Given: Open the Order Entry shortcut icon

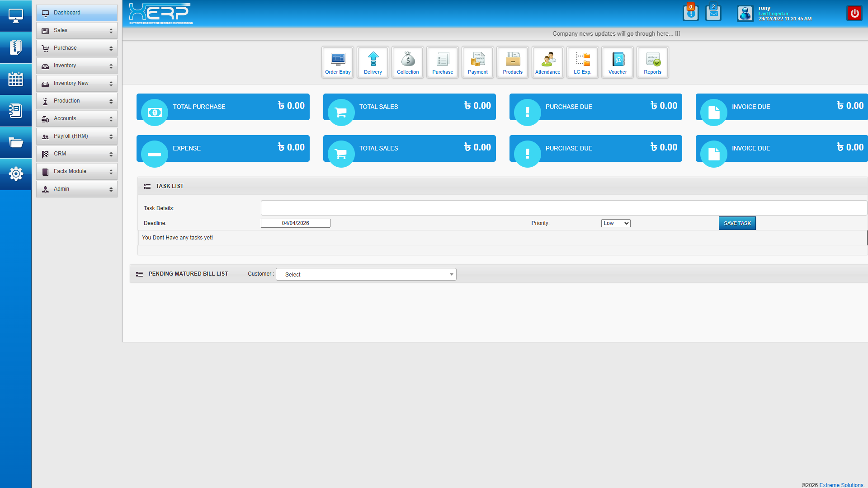Looking at the screenshot, I should pyautogui.click(x=338, y=62).
